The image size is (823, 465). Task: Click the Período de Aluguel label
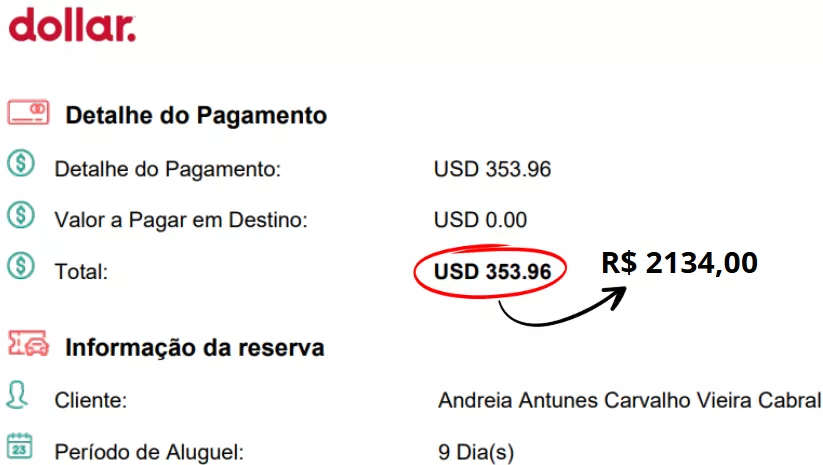[x=150, y=452]
